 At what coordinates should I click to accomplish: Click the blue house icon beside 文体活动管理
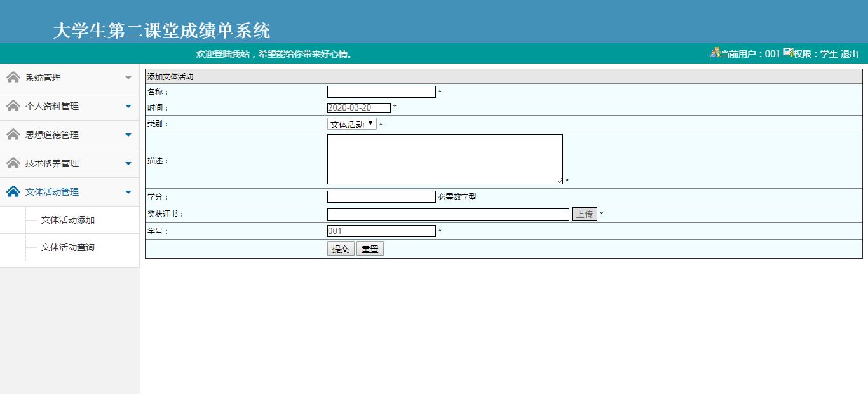[x=13, y=192]
